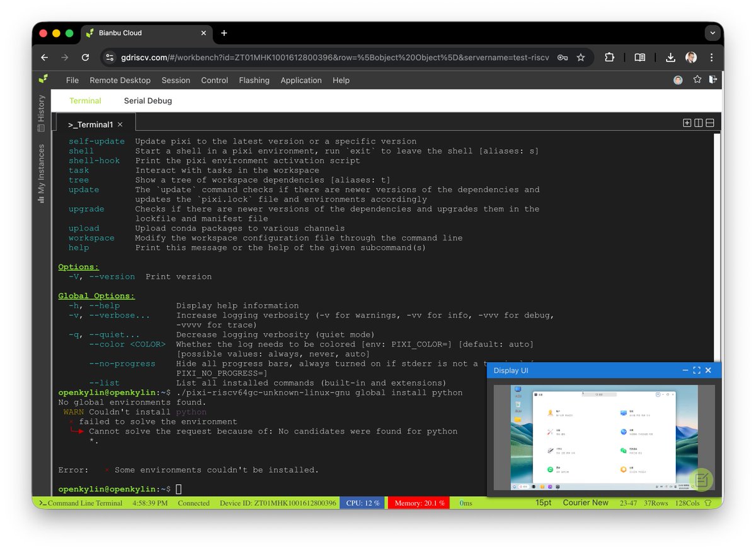Click the 'Global Options:' heading text
This screenshot has width=756, height=551.
[96, 296]
